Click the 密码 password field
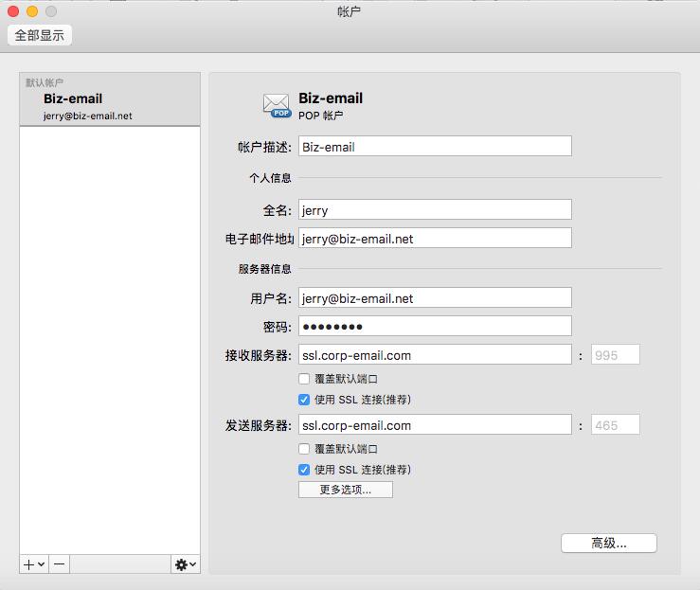 pos(435,327)
